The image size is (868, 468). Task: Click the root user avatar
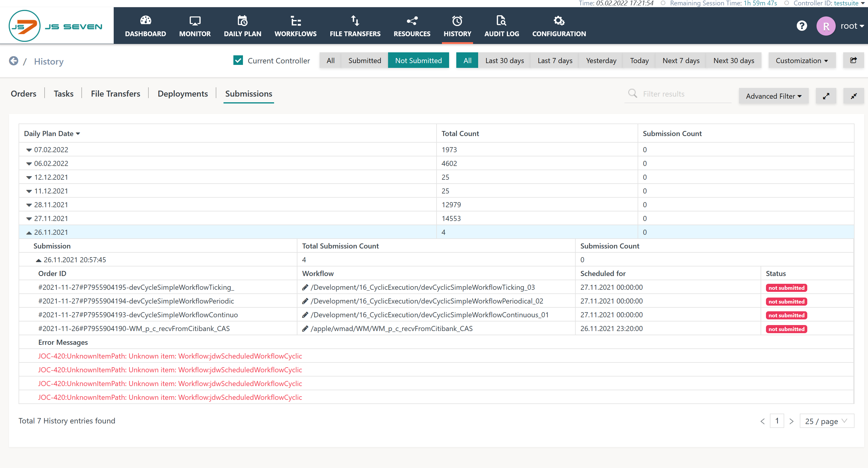click(826, 26)
